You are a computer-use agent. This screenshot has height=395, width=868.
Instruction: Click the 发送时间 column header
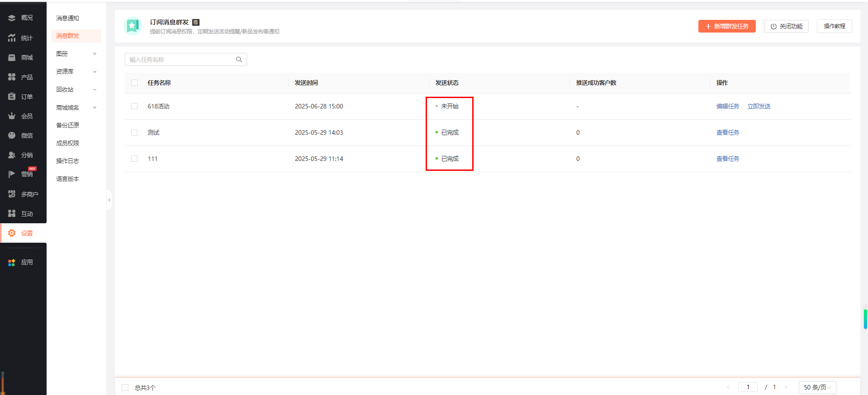(306, 83)
